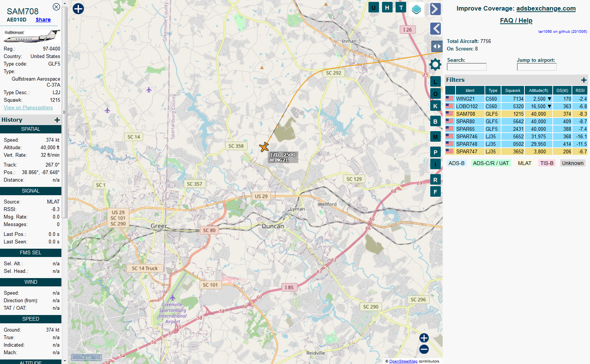The width and height of the screenshot is (590, 364).
Task: Sort table by Ident column
Action: click(x=470, y=90)
